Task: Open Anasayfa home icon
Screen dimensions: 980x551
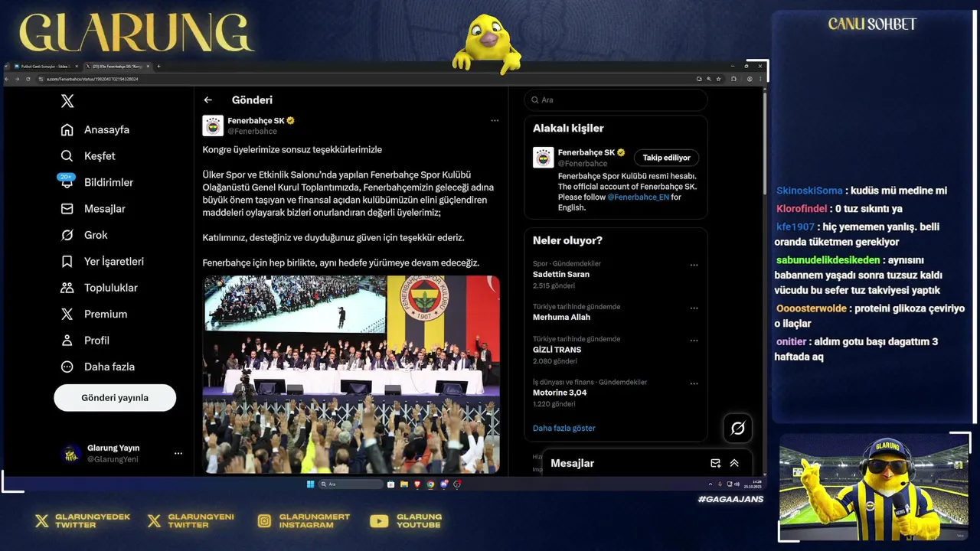Action: pyautogui.click(x=67, y=130)
